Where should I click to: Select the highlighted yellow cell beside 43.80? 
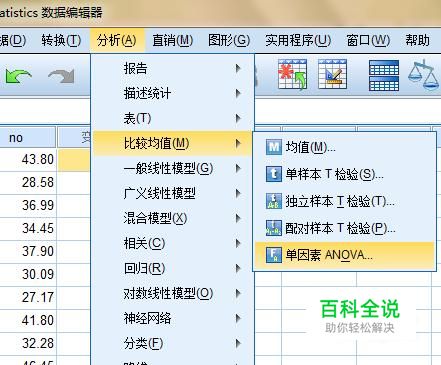click(x=74, y=160)
